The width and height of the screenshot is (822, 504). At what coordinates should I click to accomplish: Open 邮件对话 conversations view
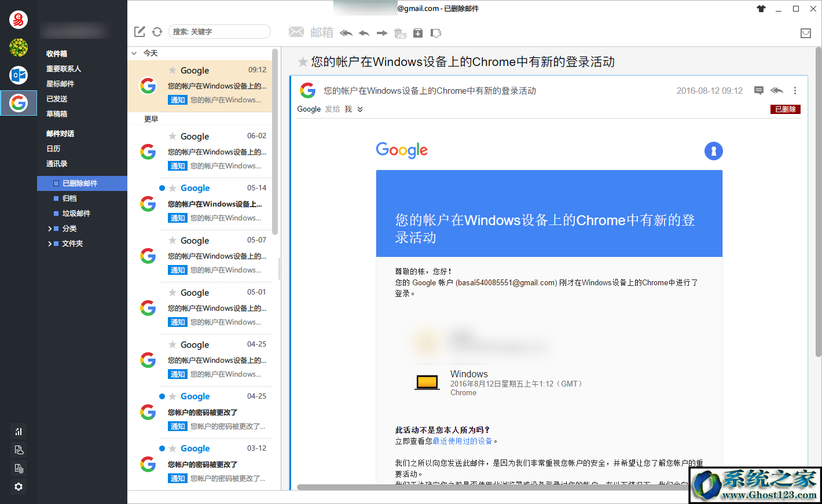point(60,134)
